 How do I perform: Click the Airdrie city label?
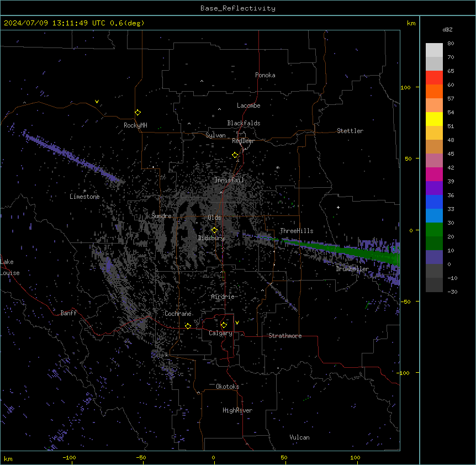point(223,297)
